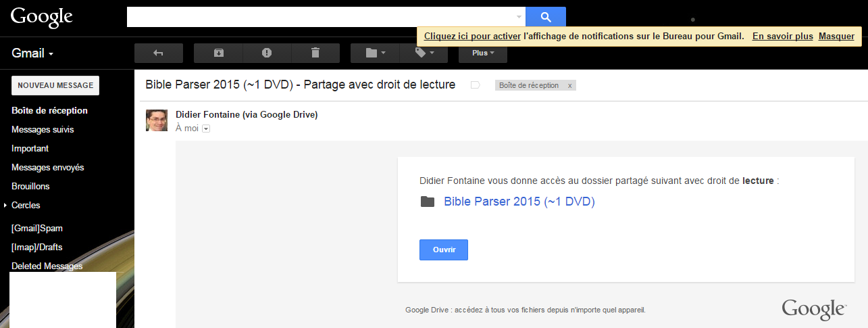Go back to inbox with arrow icon
The width and height of the screenshot is (868, 328).
tap(159, 53)
